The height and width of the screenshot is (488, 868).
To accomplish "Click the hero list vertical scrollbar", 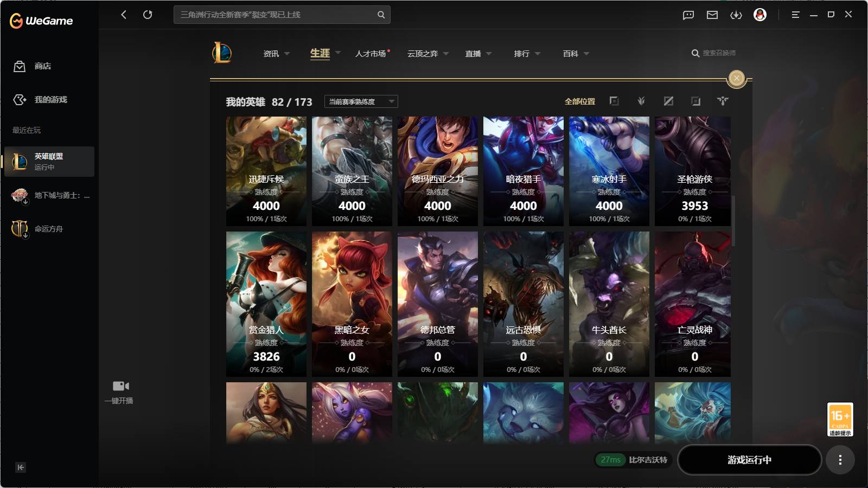I will [733, 221].
